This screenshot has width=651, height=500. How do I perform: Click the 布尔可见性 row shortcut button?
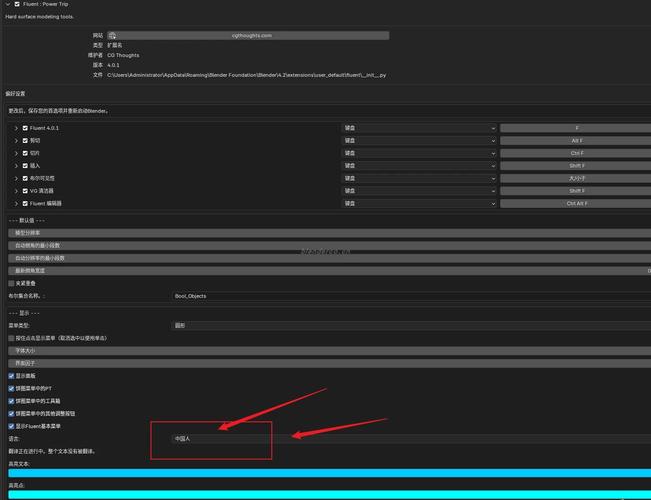coord(576,178)
